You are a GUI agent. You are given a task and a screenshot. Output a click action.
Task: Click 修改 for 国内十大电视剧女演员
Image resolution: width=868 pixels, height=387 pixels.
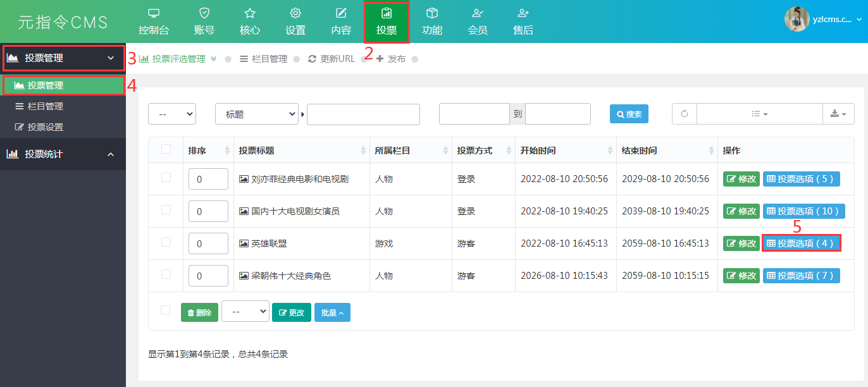(741, 211)
